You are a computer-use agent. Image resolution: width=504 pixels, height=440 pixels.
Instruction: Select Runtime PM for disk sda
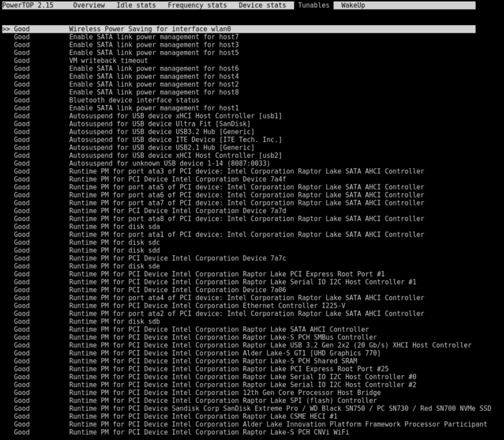pyautogui.click(x=87, y=226)
